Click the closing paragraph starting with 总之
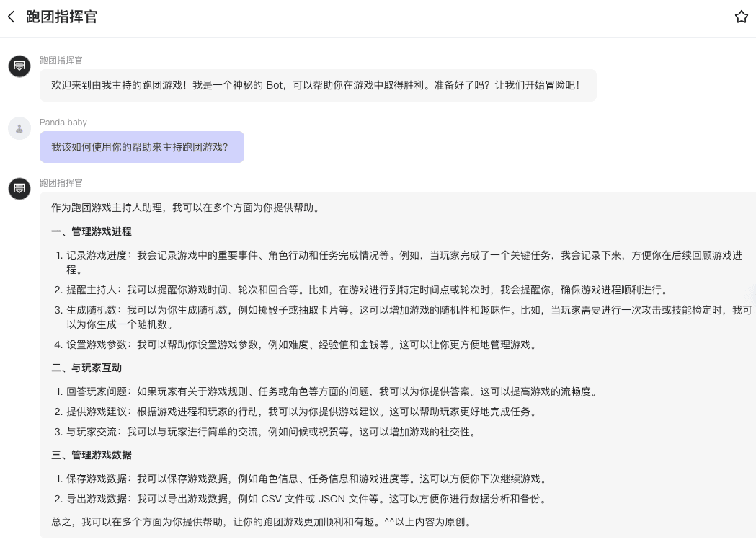This screenshot has height=550, width=756. coord(262,522)
